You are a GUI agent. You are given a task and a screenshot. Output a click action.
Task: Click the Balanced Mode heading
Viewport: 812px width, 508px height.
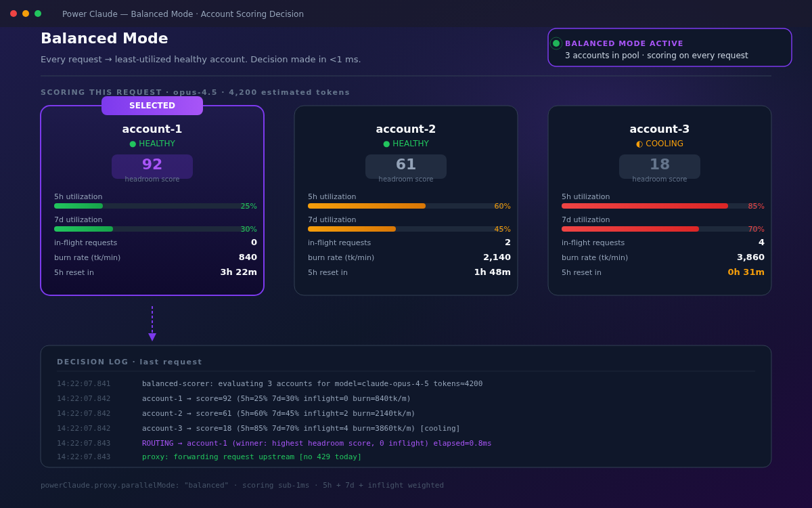104,39
